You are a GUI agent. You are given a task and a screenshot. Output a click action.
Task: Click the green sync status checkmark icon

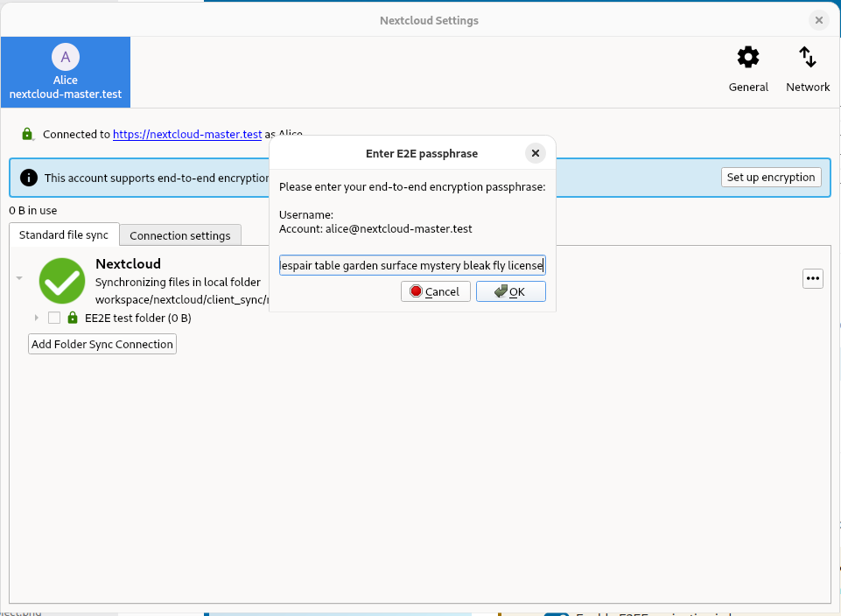[62, 280]
